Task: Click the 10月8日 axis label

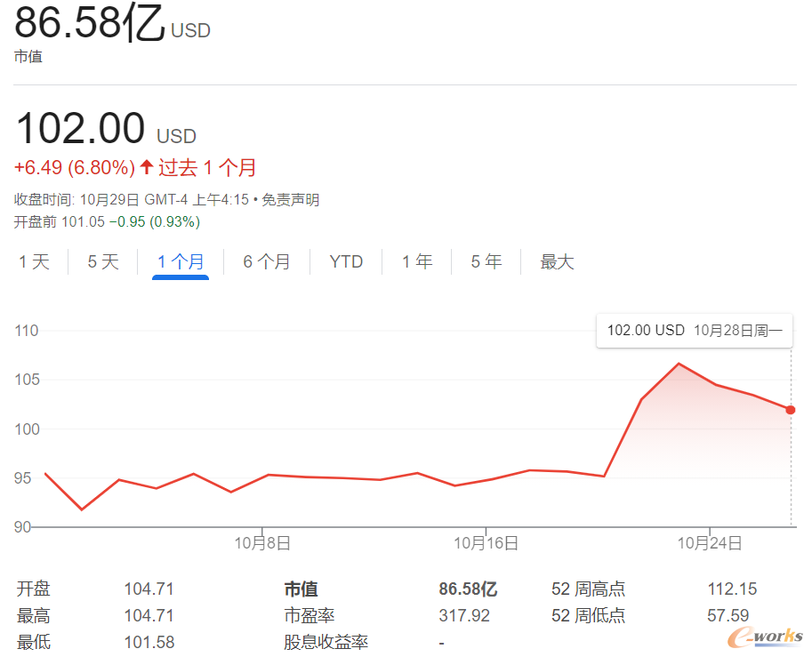Action: click(x=262, y=543)
